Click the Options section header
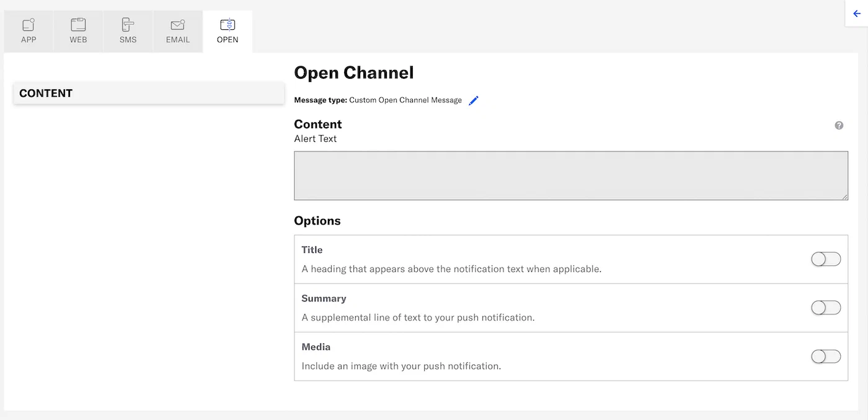 tap(317, 220)
